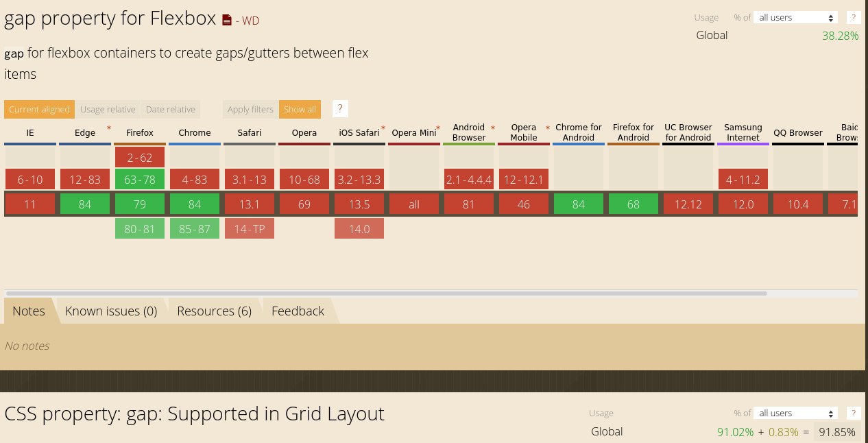868x443 pixels.
Task: Click the Firefox for Android column header
Action: point(634,132)
